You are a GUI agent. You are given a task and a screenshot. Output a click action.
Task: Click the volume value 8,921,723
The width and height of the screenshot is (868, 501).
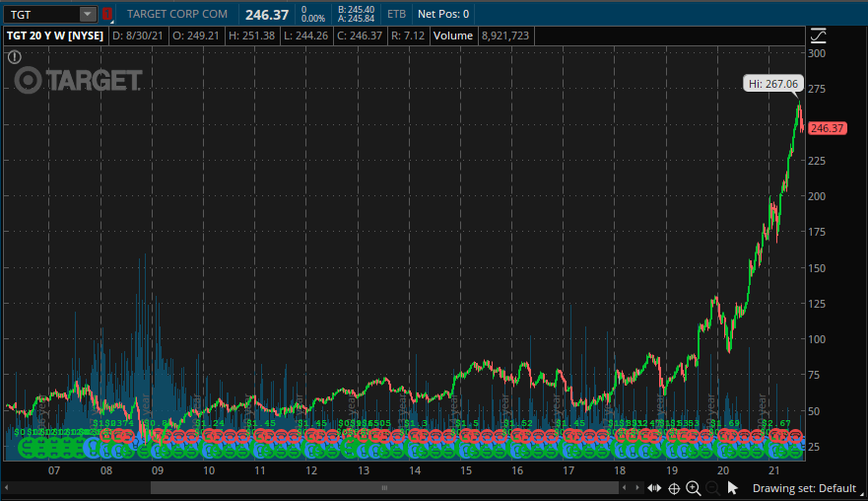pyautogui.click(x=505, y=36)
